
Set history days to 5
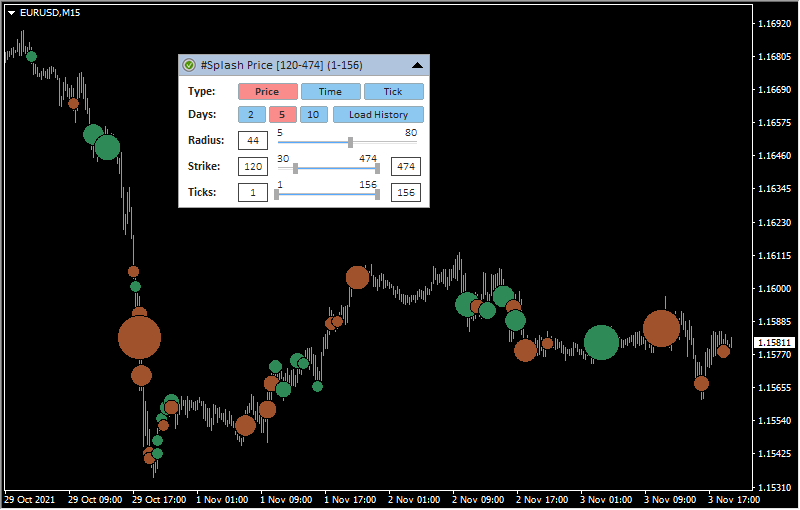tap(281, 115)
